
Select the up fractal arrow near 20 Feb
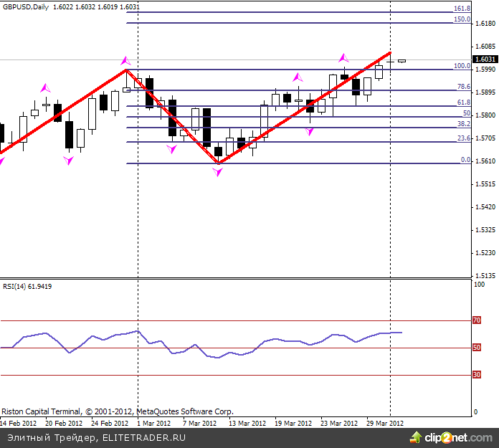(x=46, y=88)
